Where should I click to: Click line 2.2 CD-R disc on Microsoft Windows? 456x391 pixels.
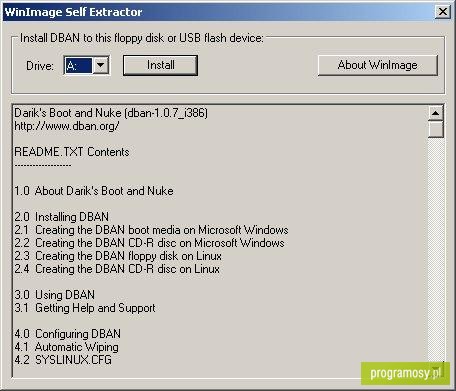[x=149, y=243]
